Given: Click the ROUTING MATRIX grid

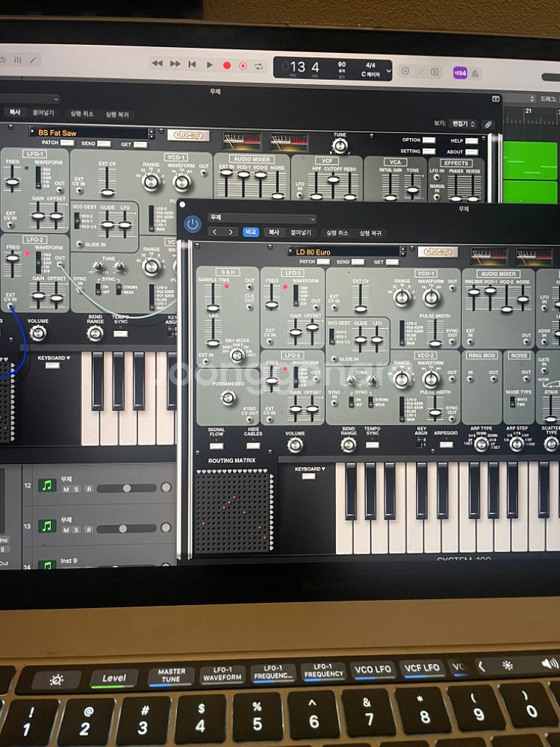Looking at the screenshot, I should (233, 511).
